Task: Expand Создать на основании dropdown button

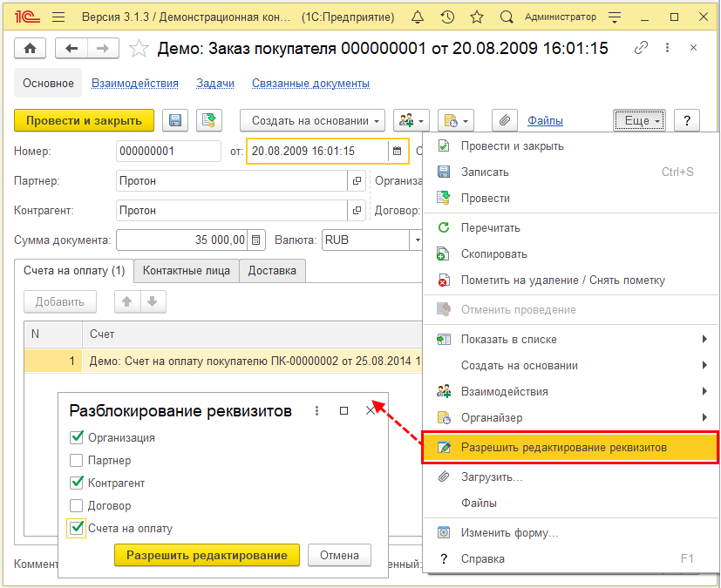Action: point(312,121)
